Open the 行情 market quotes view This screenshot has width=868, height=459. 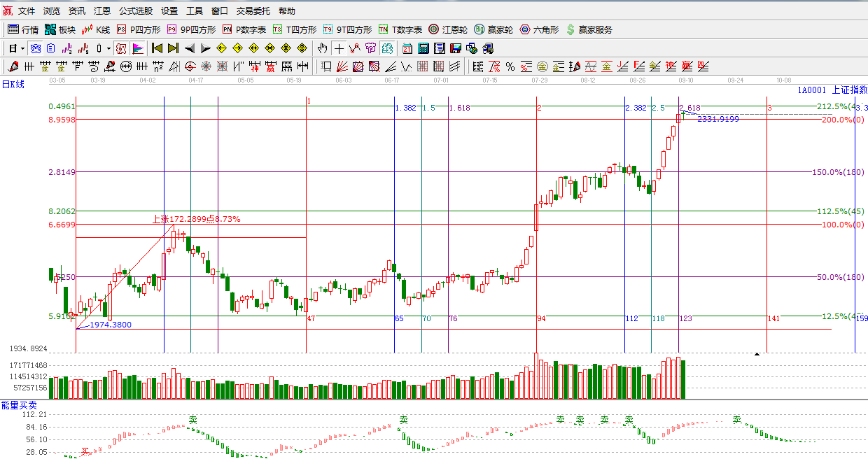point(23,29)
